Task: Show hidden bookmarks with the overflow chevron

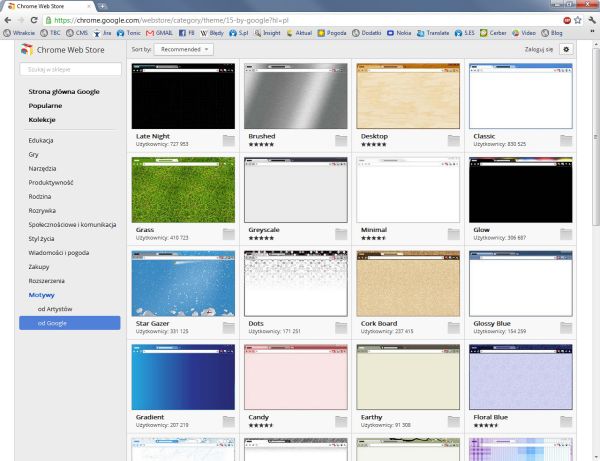Action: click(592, 32)
